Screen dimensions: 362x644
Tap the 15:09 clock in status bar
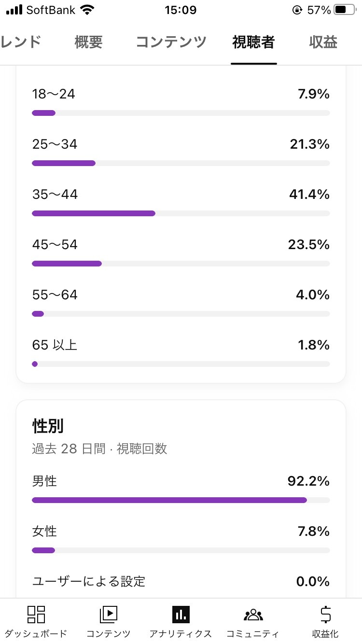181,10
